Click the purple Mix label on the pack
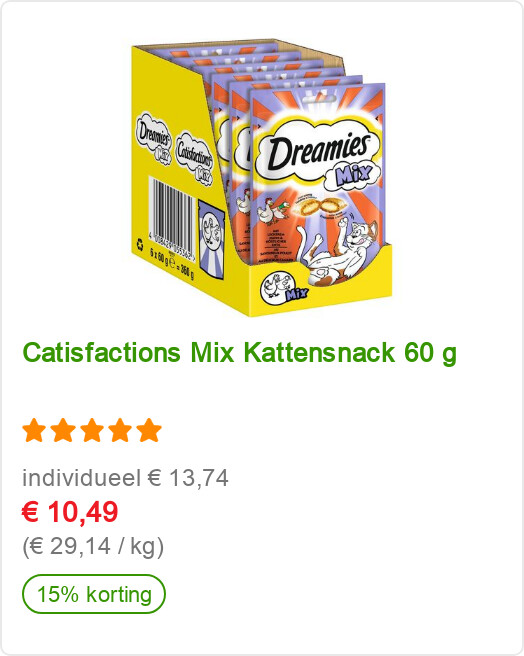The width and height of the screenshot is (524, 656). (x=354, y=174)
